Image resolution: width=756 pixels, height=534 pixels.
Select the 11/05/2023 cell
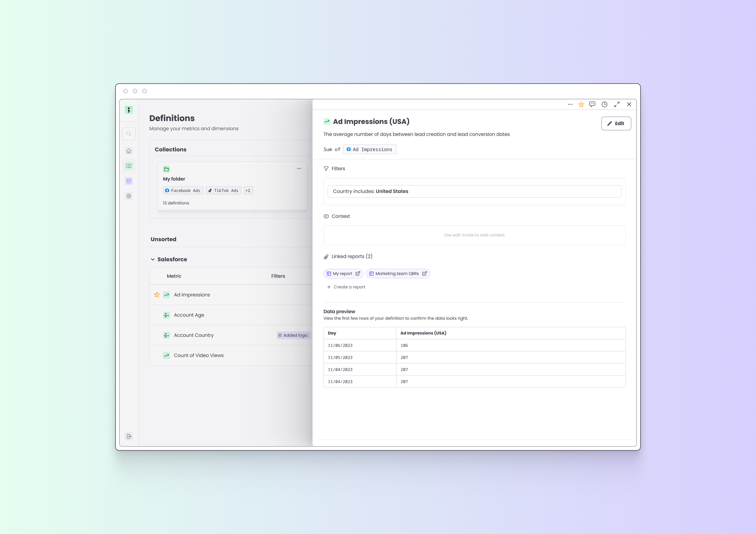click(360, 357)
